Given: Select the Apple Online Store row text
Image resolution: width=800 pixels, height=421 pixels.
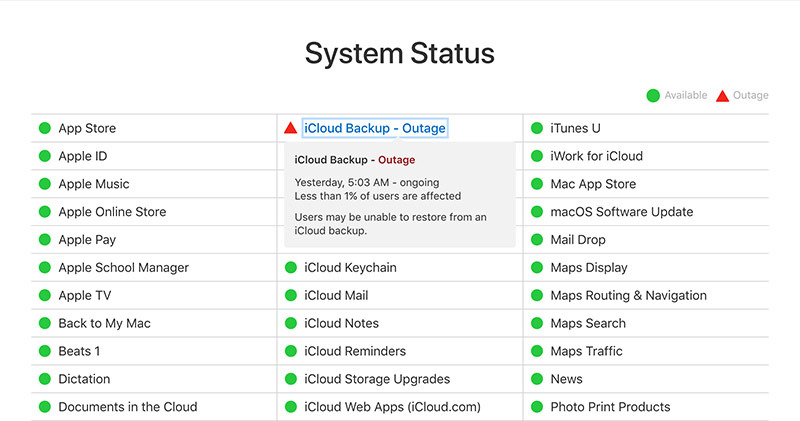Looking at the screenshot, I should point(112,212).
